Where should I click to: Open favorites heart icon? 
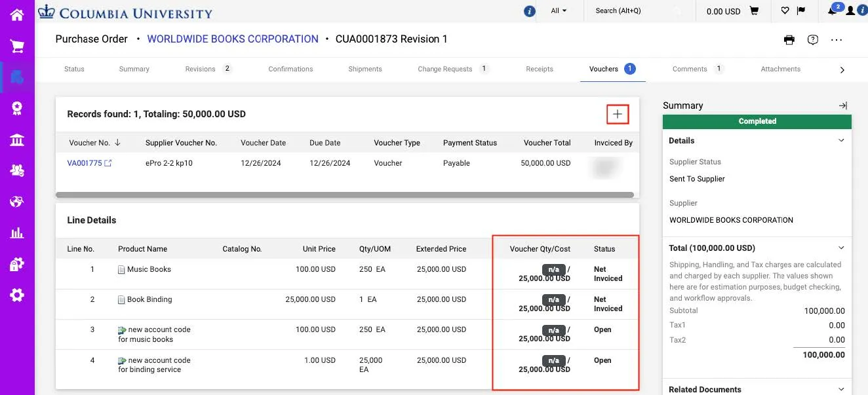(x=785, y=10)
